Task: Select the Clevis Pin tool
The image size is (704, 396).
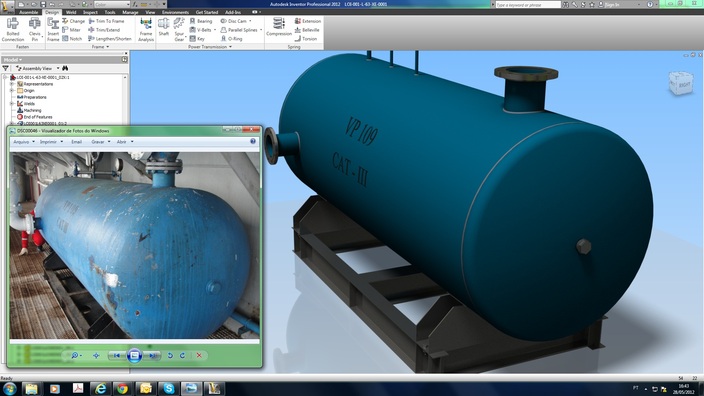Action: tap(35, 30)
